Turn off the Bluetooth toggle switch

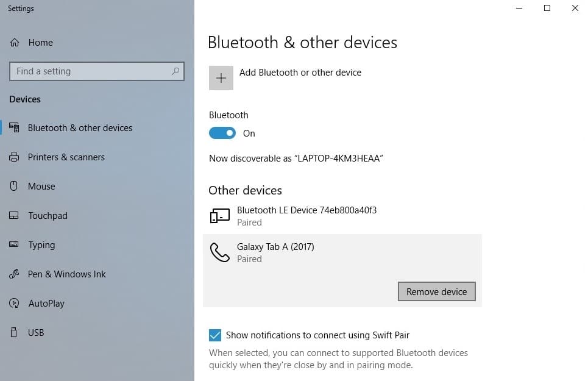tap(222, 133)
